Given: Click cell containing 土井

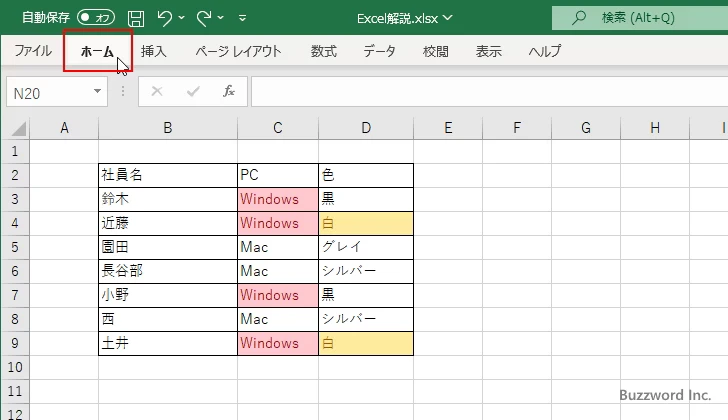Looking at the screenshot, I should click(168, 343).
